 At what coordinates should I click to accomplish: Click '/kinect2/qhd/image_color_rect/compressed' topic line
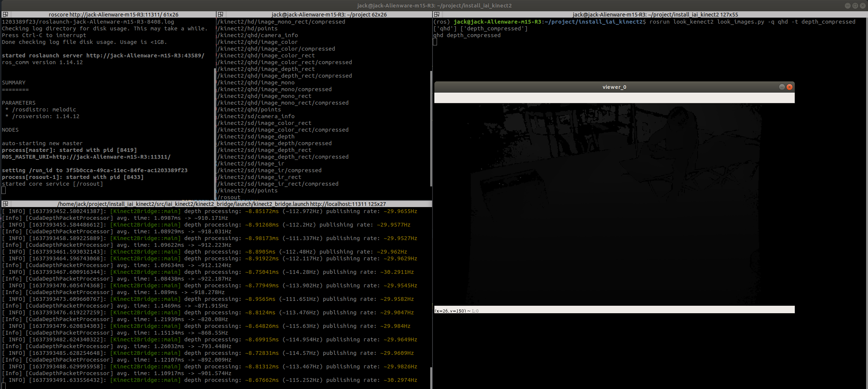tap(285, 62)
